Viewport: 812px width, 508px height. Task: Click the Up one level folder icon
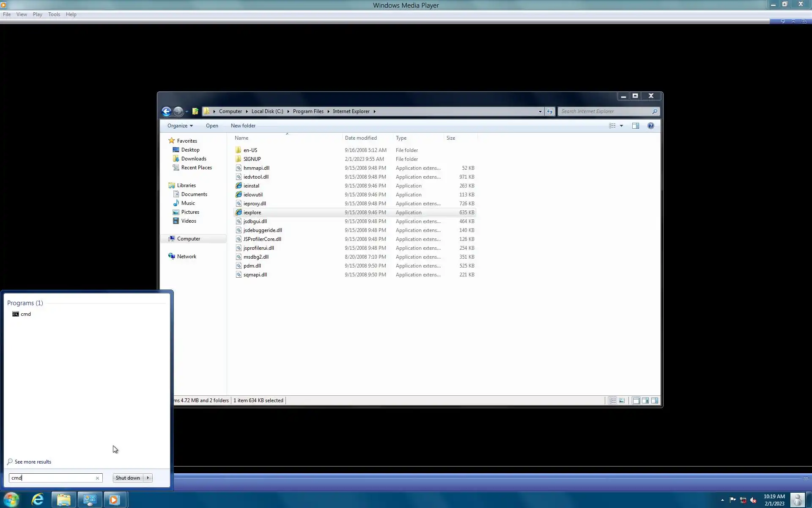(x=195, y=111)
